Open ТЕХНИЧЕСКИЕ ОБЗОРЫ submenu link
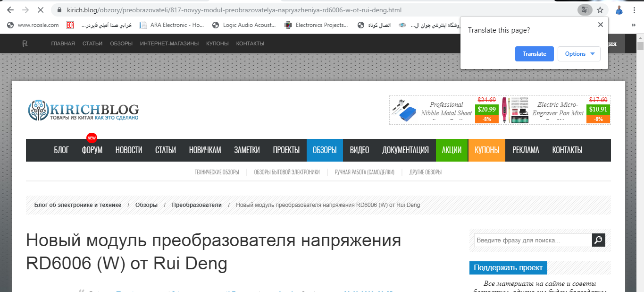The height and width of the screenshot is (292, 644). point(217,172)
